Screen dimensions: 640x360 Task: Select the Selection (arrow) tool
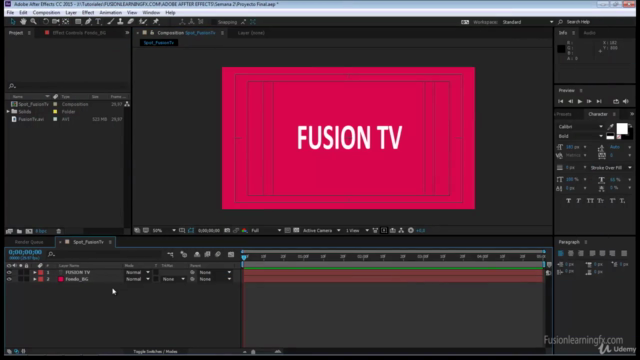coord(13,22)
